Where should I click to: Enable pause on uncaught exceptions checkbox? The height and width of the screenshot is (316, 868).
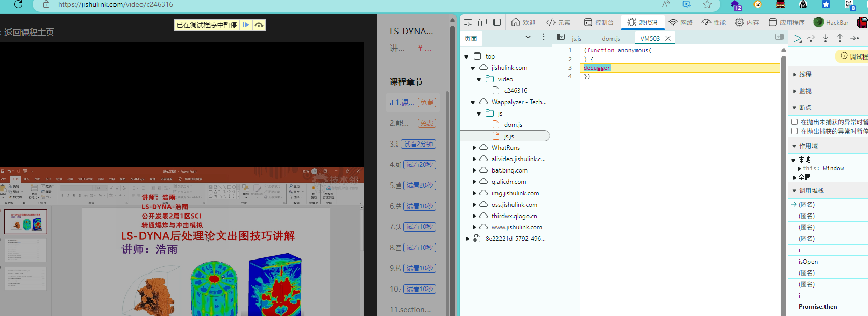794,122
